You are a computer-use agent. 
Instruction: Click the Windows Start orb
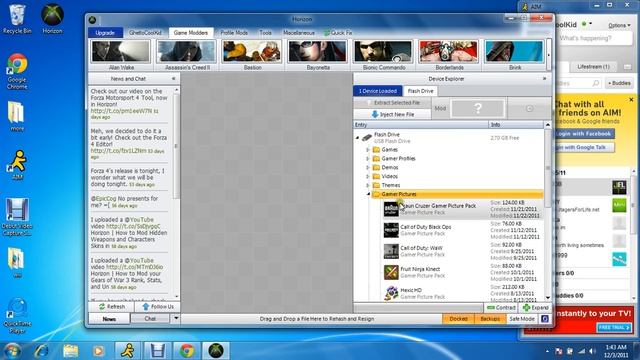coord(11,351)
